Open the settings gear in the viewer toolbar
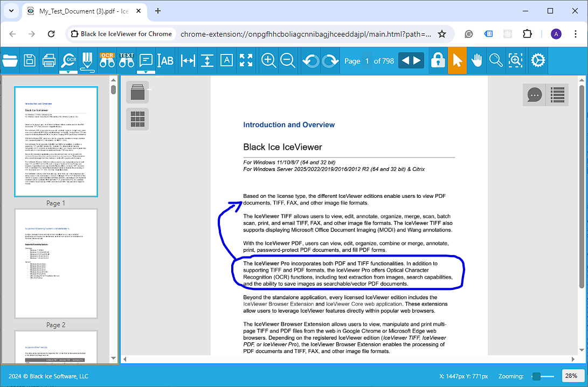 (538, 60)
